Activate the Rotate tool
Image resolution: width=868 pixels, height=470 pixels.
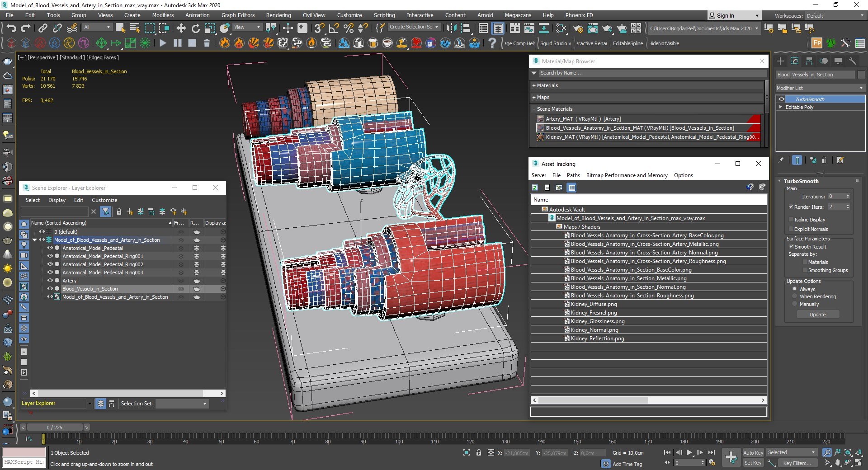pyautogui.click(x=195, y=28)
